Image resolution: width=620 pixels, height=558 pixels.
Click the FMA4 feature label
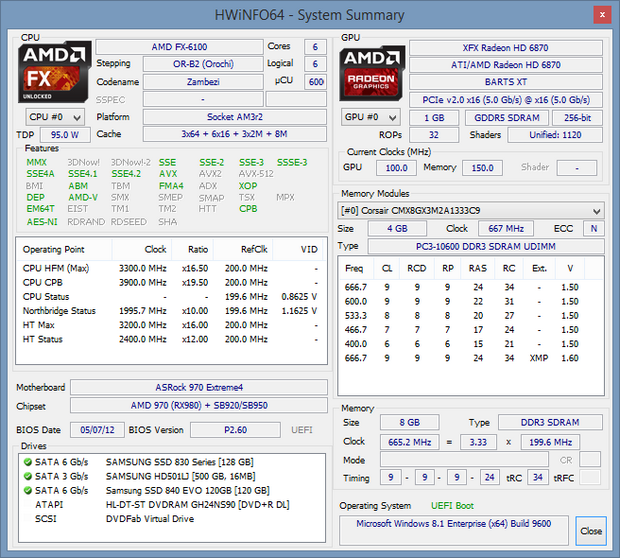171,186
